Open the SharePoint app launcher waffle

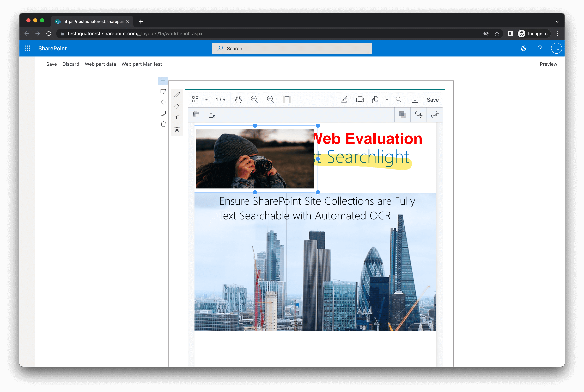point(27,48)
